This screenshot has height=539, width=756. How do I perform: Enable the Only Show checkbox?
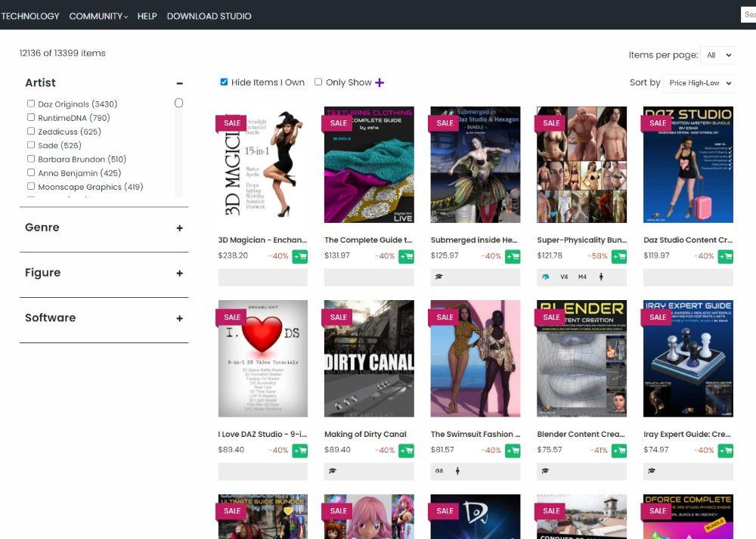point(318,82)
